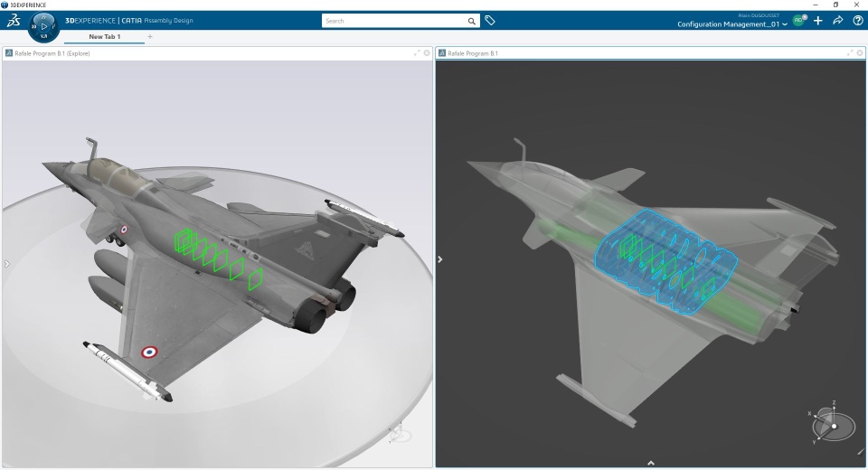Open the 3DS logo menu

(x=14, y=21)
